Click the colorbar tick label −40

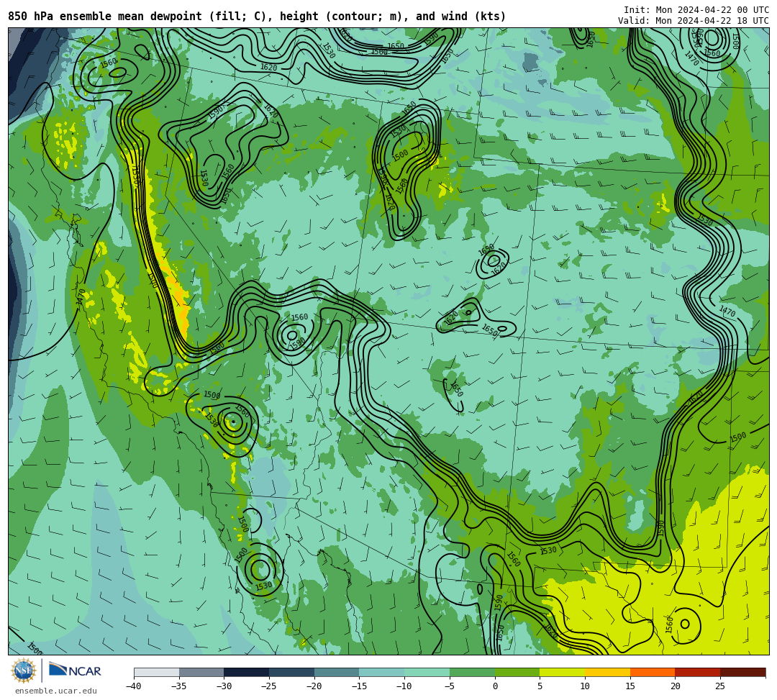click(133, 686)
